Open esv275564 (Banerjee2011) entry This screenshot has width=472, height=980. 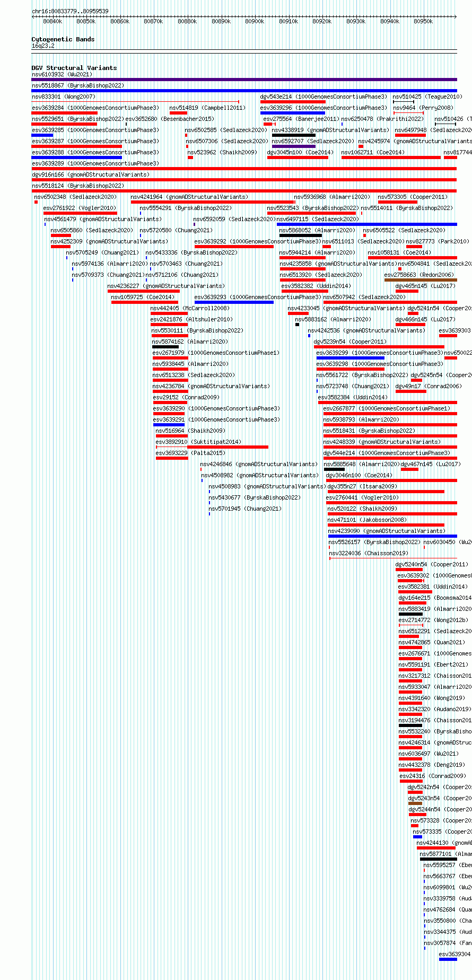coord(301,119)
